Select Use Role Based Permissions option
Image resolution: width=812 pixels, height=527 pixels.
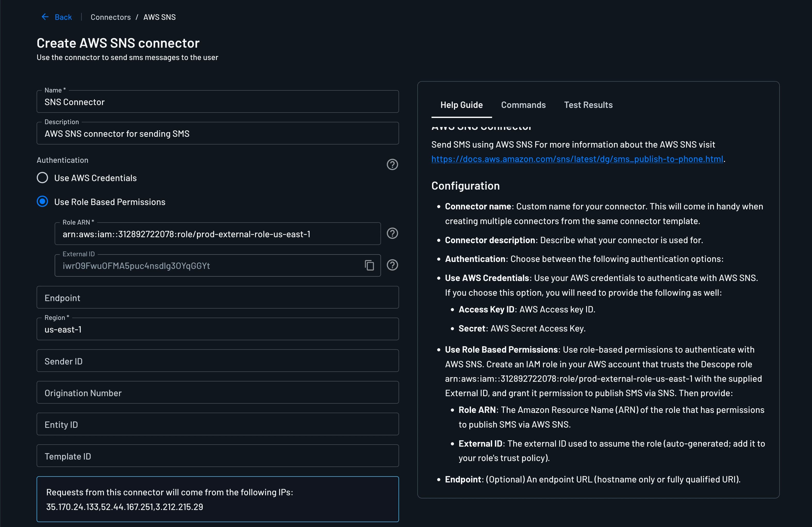(x=42, y=201)
